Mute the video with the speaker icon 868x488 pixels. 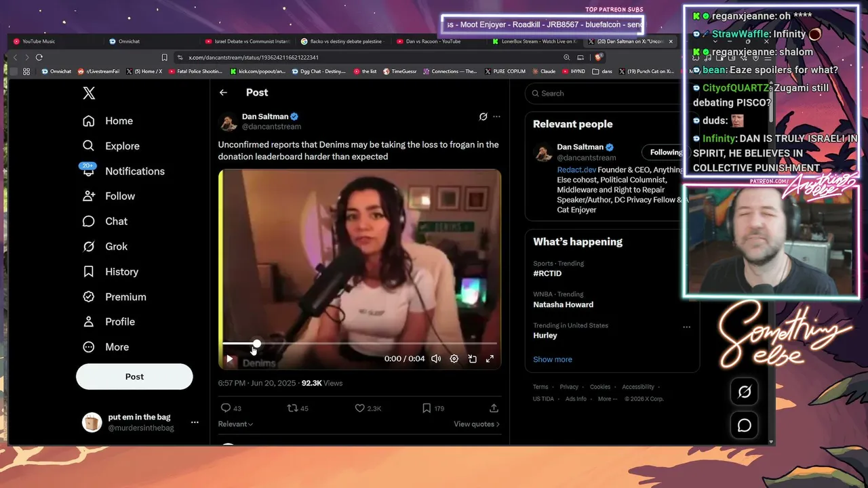(436, 359)
